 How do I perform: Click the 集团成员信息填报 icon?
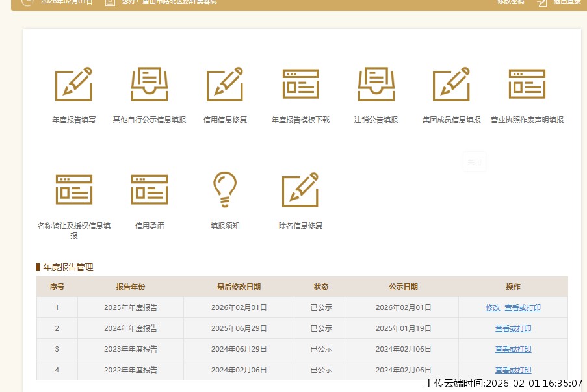pos(451,85)
